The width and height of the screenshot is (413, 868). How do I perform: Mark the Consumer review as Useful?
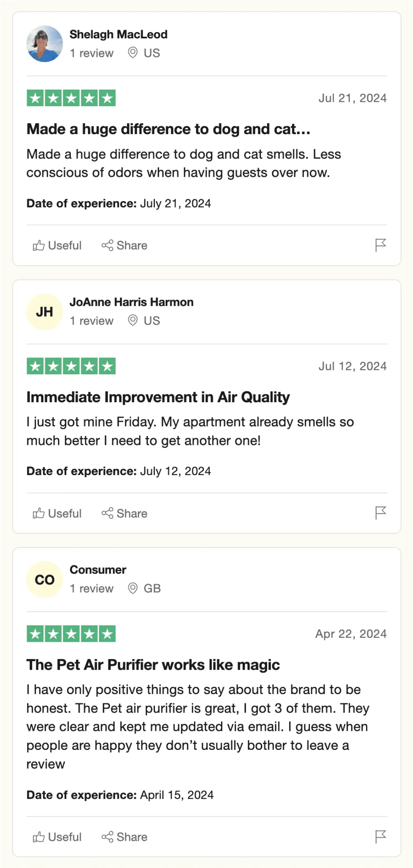click(x=57, y=837)
